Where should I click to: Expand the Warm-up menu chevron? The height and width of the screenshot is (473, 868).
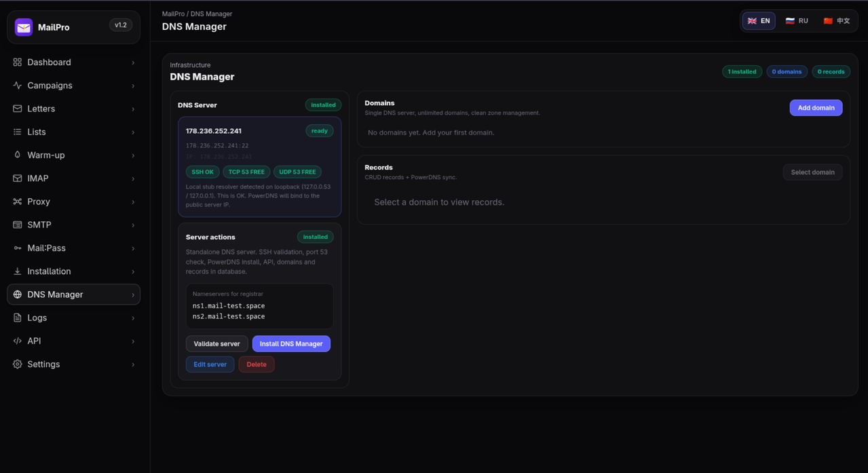point(133,155)
